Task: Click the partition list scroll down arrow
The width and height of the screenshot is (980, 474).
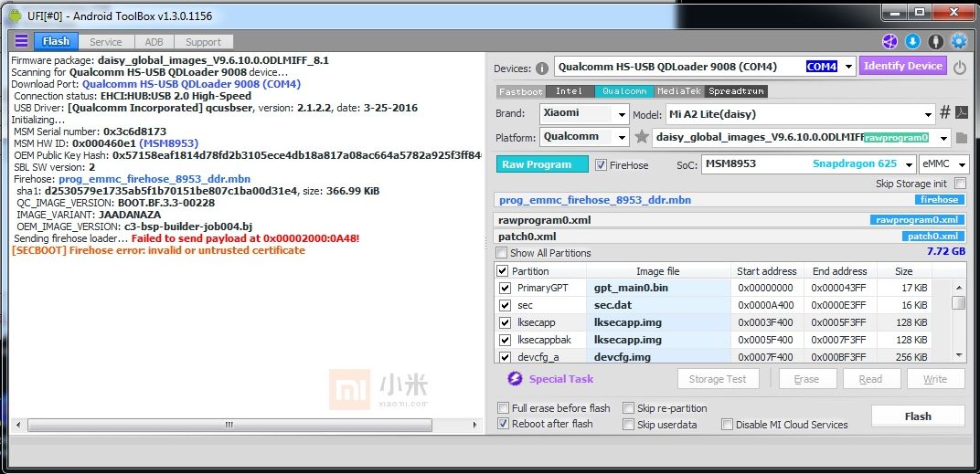Action: pos(958,355)
